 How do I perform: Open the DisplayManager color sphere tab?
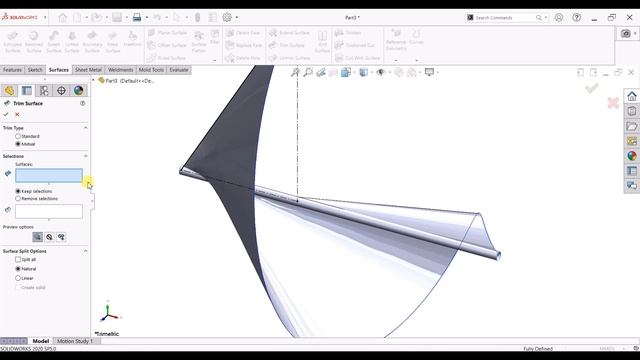pos(78,90)
